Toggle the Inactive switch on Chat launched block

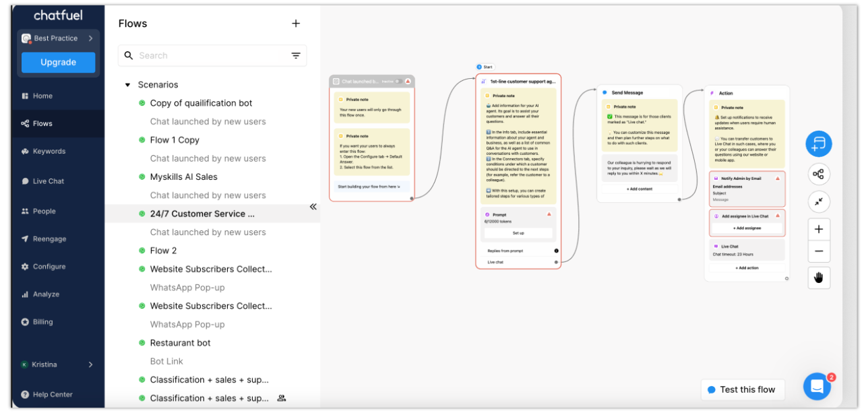[x=398, y=82]
